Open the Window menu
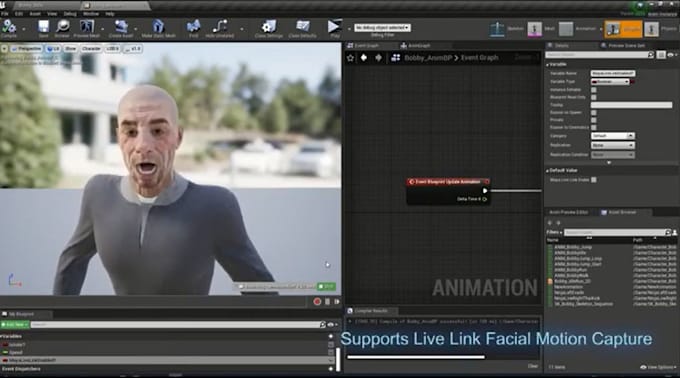 click(x=91, y=14)
